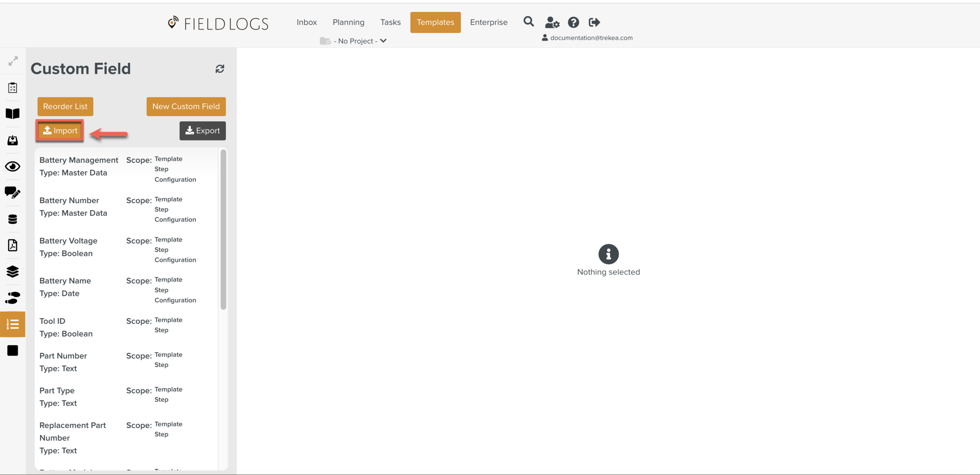Click the eye icon in sidebar

(13, 167)
